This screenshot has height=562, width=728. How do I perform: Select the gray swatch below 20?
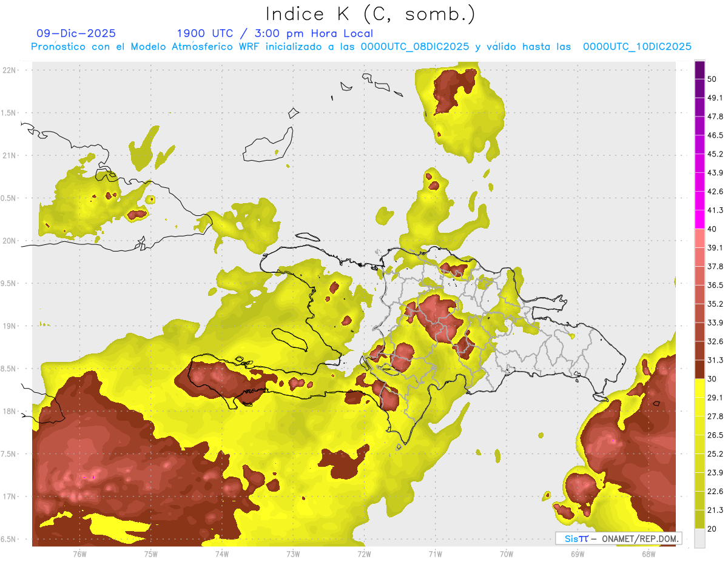coord(699,538)
